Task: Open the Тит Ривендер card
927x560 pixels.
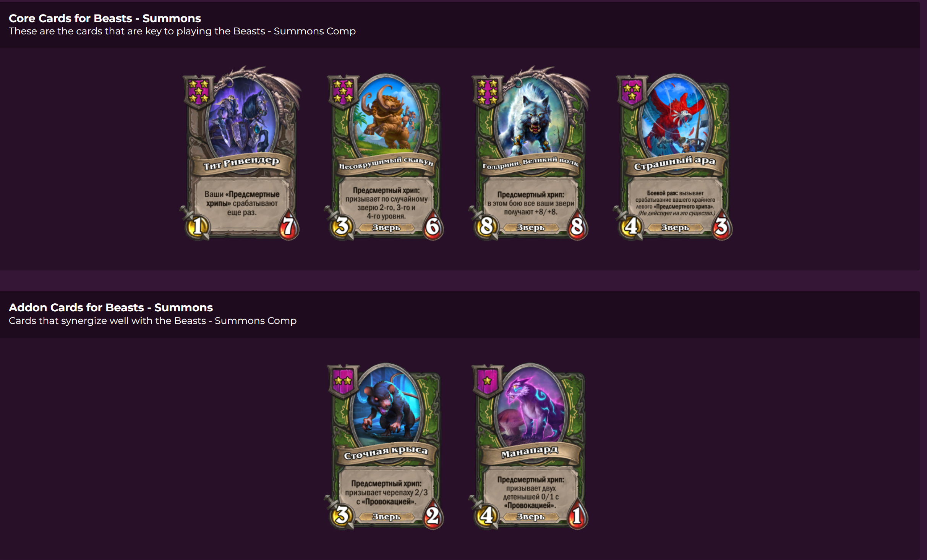Action: [241, 154]
